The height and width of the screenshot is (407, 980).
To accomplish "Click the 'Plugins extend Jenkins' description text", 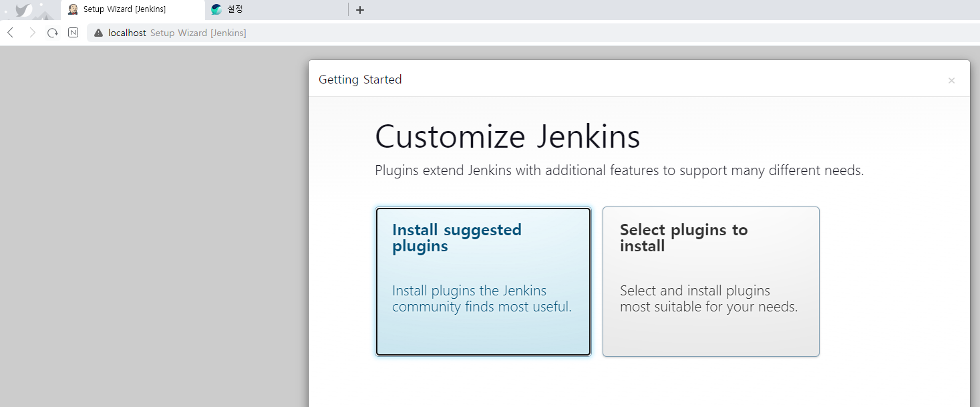I will tap(619, 170).
